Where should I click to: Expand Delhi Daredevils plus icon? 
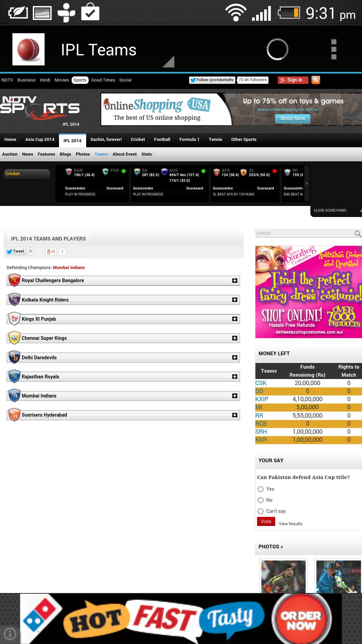point(235,358)
